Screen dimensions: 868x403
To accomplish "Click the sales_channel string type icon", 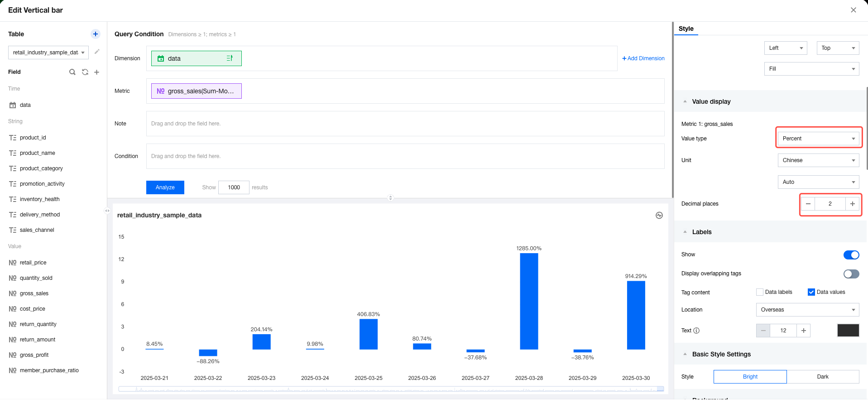I will [13, 230].
